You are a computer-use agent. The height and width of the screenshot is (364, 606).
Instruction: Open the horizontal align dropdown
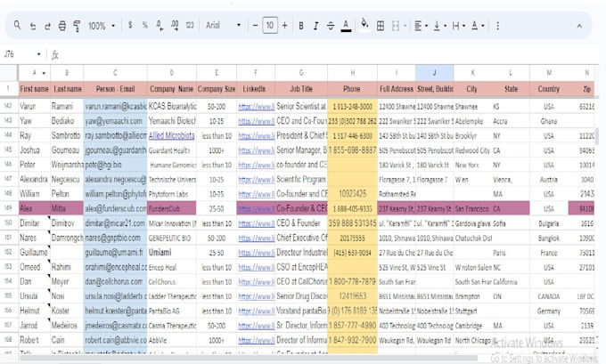tap(421, 26)
